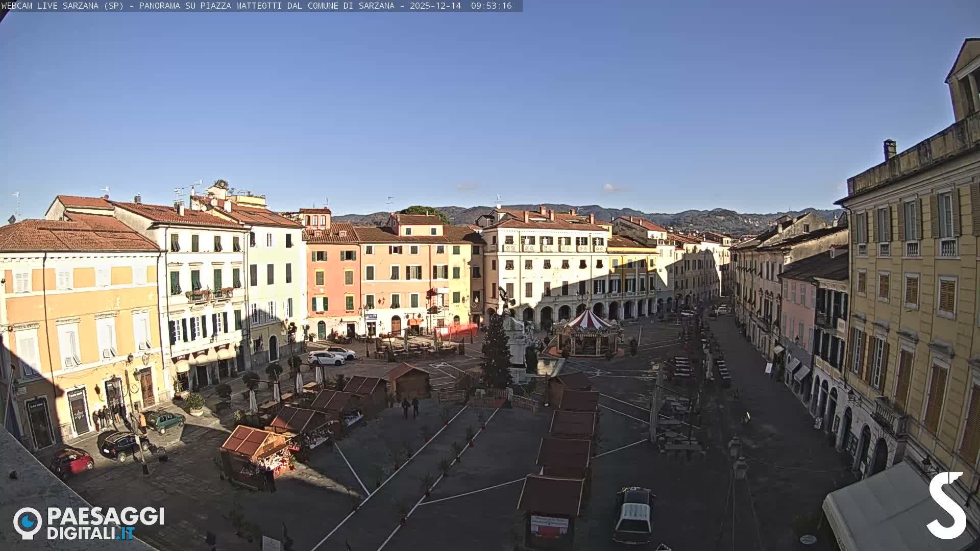Click the white S logo watermark
Viewport: 980px width, 551px height.
tap(946, 505)
